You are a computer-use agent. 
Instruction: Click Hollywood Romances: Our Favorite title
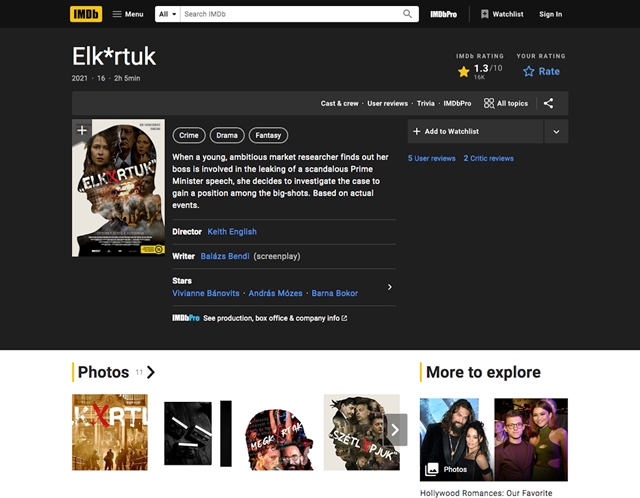(x=486, y=493)
